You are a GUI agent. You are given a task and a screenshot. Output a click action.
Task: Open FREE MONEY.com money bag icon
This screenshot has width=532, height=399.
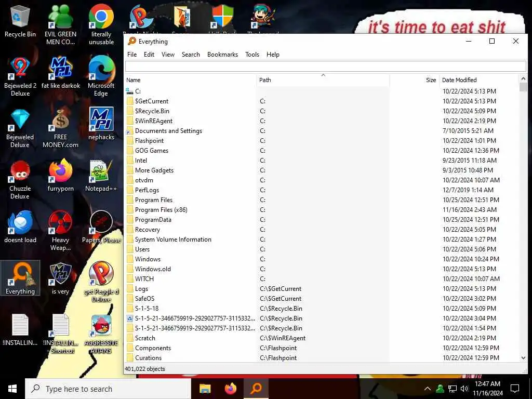pyautogui.click(x=60, y=129)
